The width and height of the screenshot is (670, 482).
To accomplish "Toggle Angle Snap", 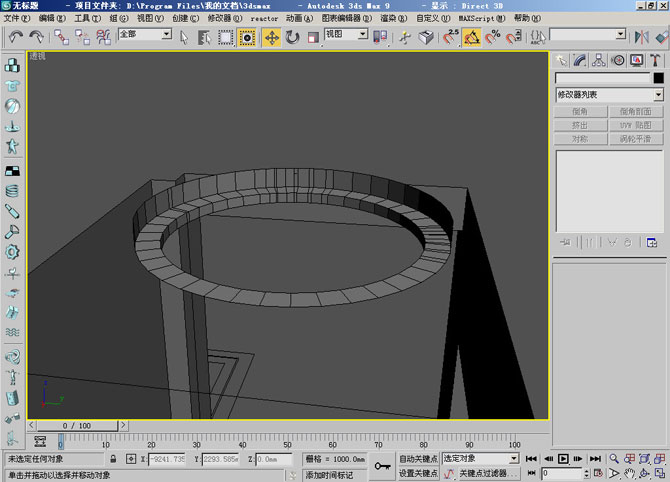I will (x=472, y=38).
